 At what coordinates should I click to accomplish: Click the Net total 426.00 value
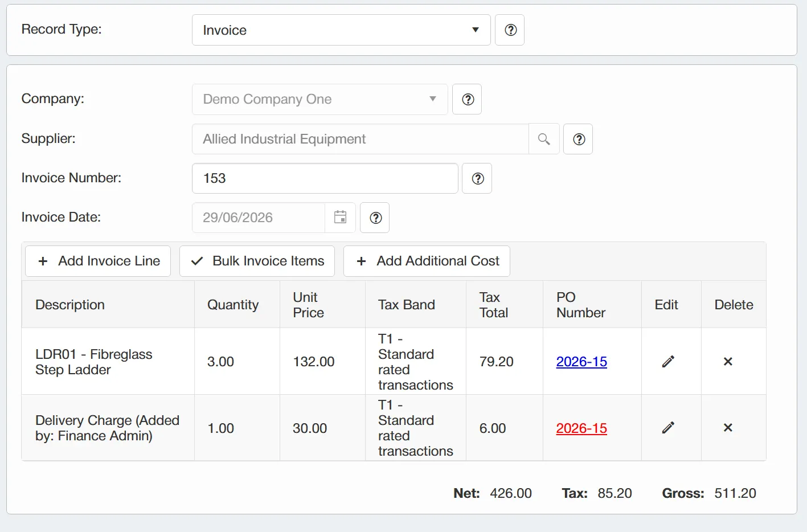tap(511, 493)
